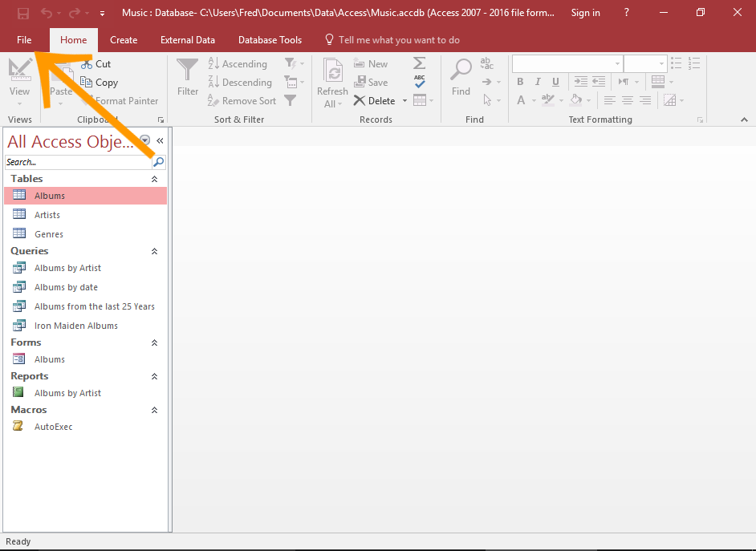
Task: Open the Advanced filter options dropdown
Action: point(295,82)
